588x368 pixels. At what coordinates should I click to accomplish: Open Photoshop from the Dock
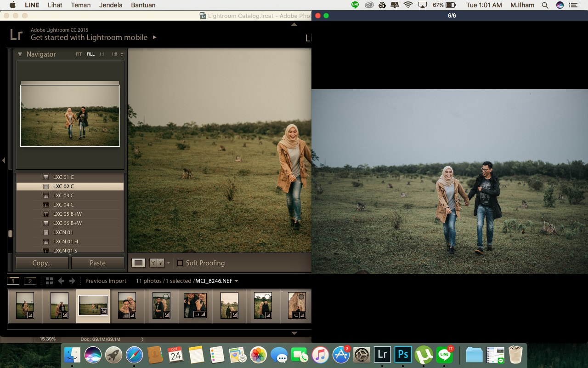(403, 355)
